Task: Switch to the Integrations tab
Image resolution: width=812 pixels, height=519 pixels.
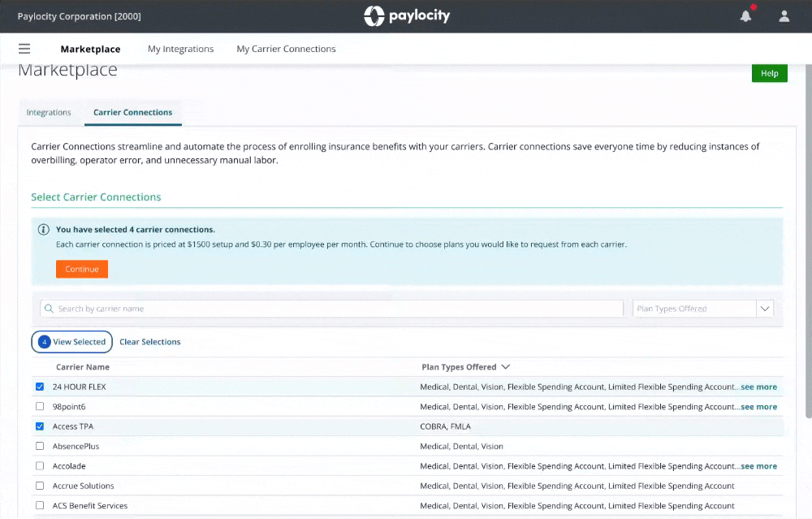Action: pos(49,112)
